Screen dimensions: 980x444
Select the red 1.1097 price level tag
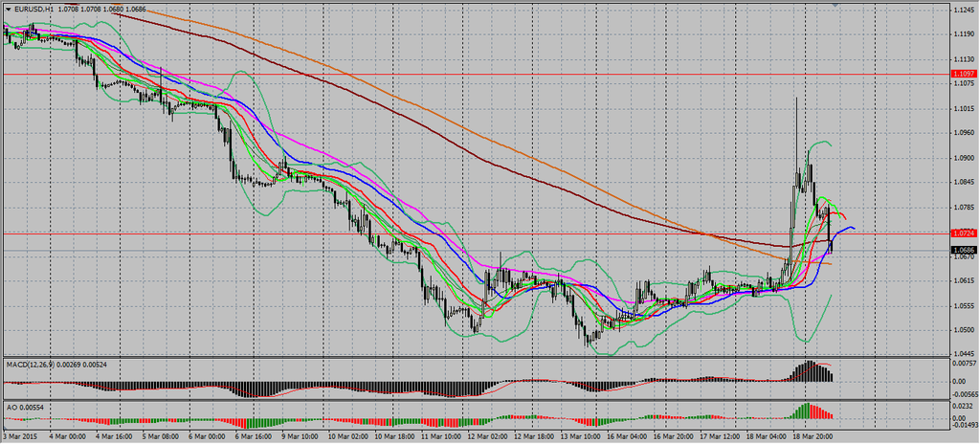click(x=963, y=73)
